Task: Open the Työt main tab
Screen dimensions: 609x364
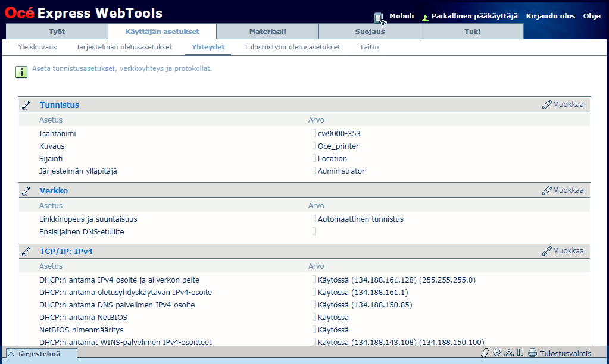Action: [x=57, y=32]
